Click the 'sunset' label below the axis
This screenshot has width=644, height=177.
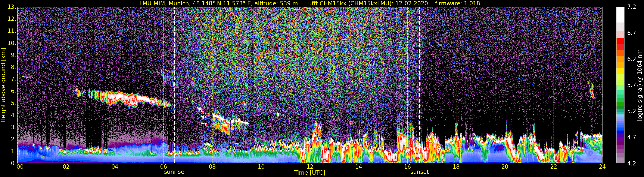coord(420,172)
